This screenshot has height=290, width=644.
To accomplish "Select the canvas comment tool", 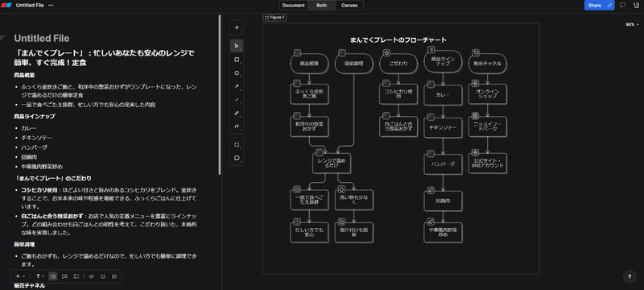I will [237, 158].
